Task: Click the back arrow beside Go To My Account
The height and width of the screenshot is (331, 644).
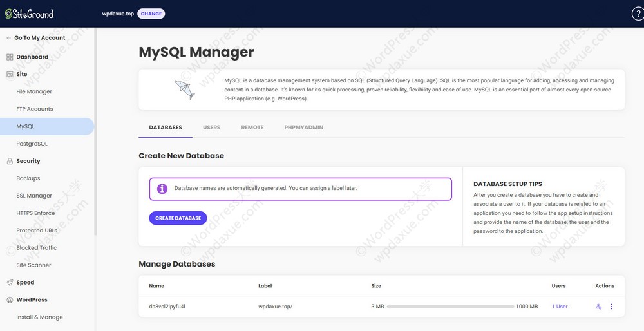Action: [8, 38]
